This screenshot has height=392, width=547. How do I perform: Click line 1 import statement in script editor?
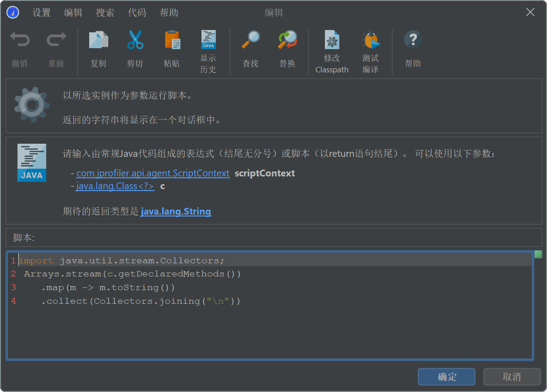(x=122, y=261)
